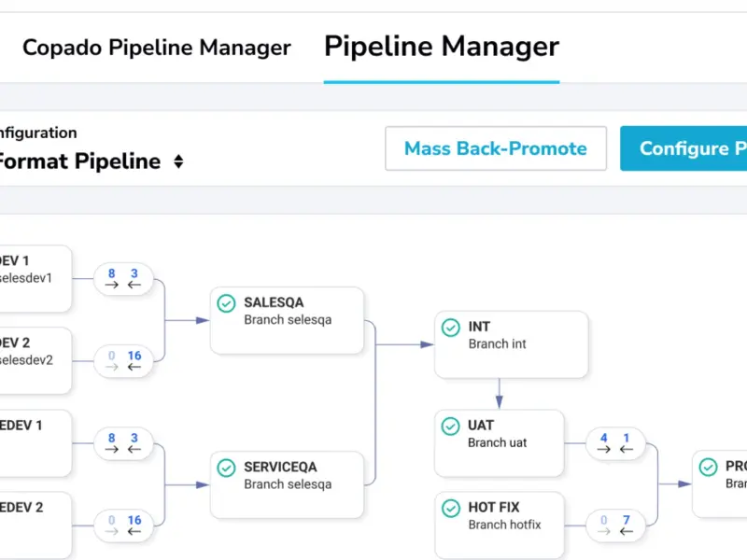Select the DEV 1 selesdev1 environment card
Screen dimensions: 747x560
coord(35,278)
